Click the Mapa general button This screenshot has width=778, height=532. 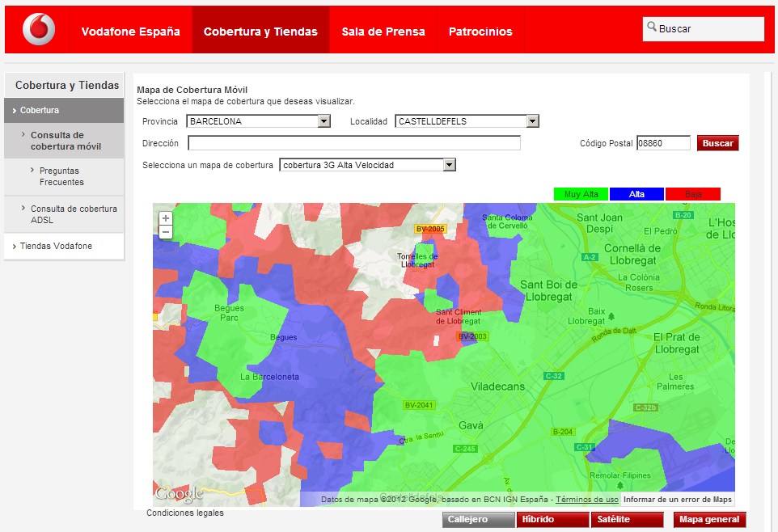pos(709,520)
